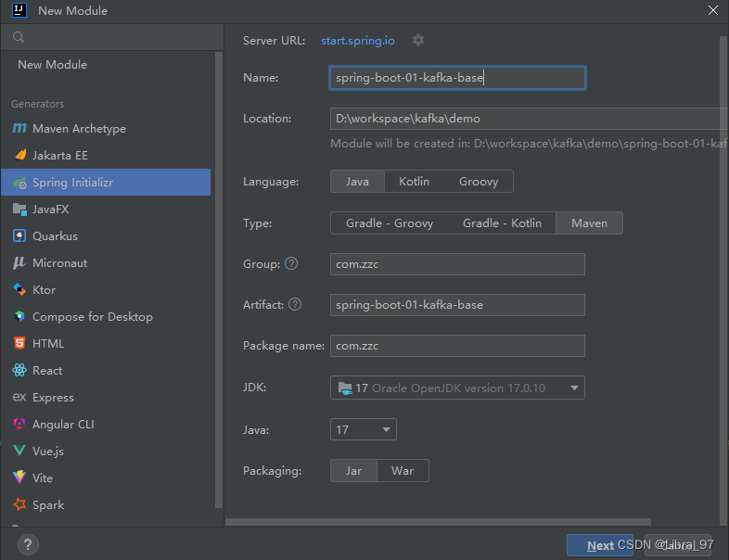Select New Module list entry

106,65
